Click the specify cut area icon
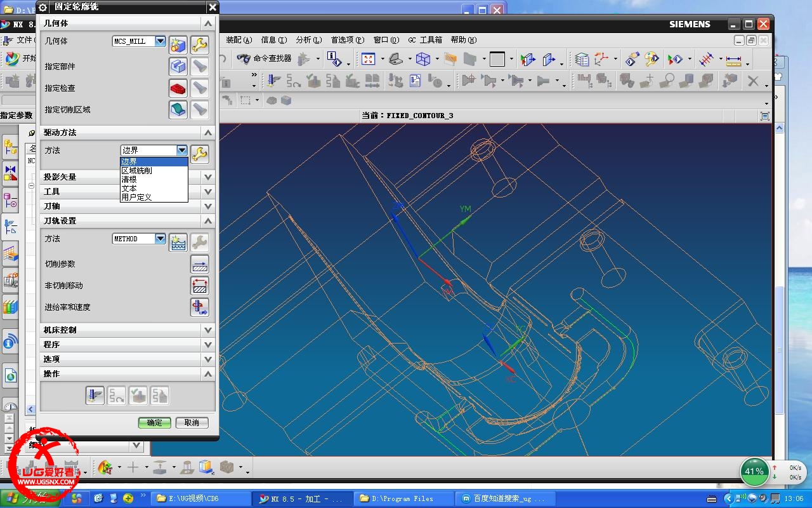The height and width of the screenshot is (508, 812). click(178, 109)
